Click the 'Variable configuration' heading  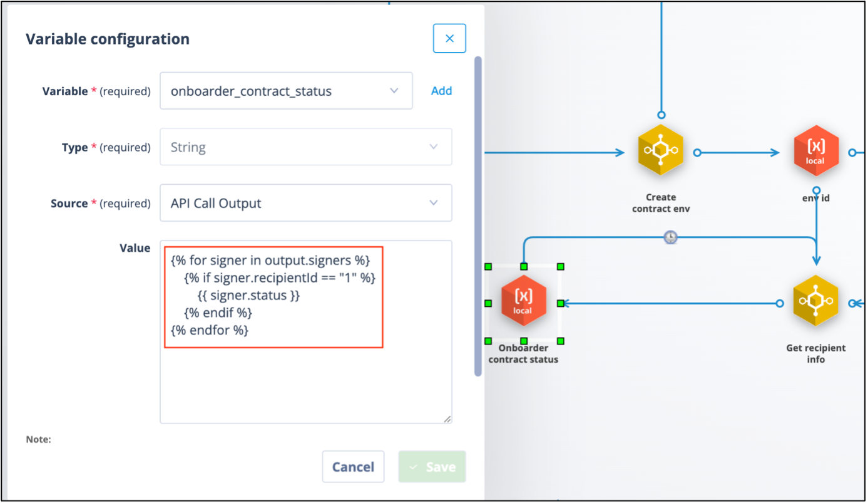[x=108, y=39]
